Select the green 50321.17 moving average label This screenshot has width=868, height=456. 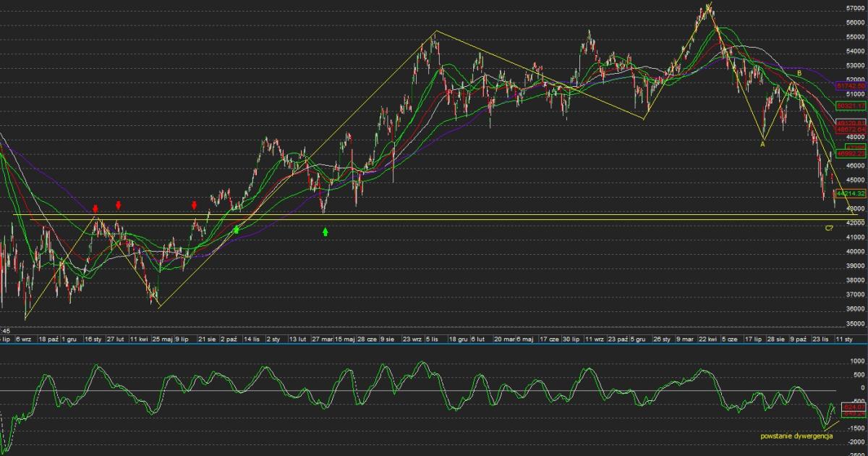(851, 106)
